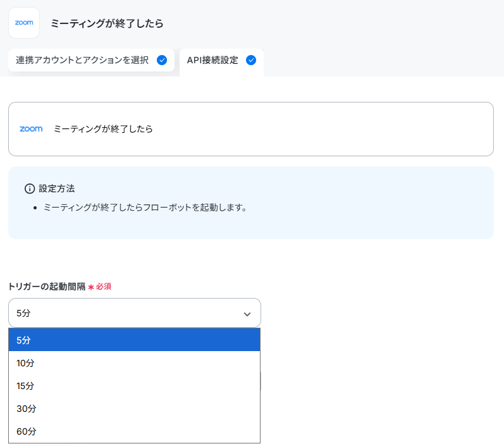Click the 設定方法 heading text

tap(56, 189)
